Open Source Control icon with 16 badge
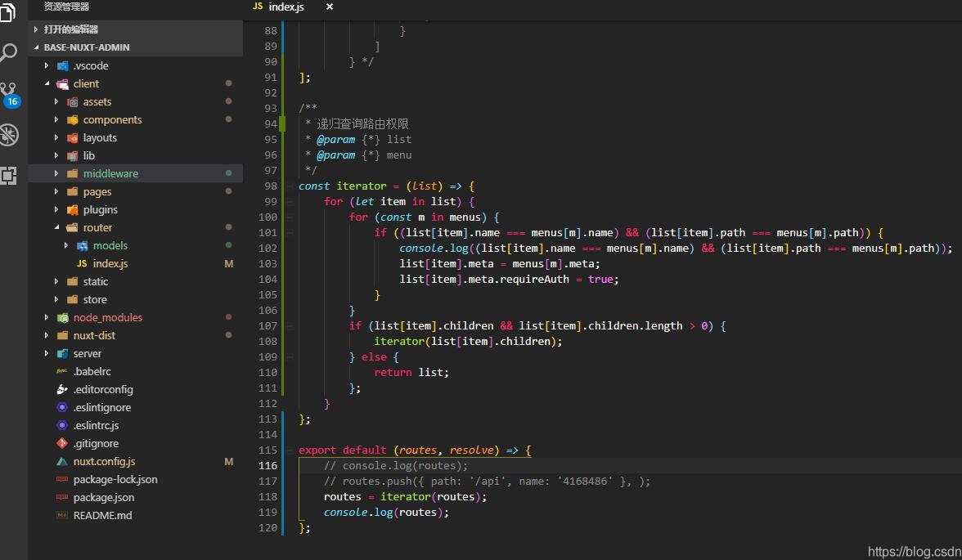Image resolution: width=962 pixels, height=560 pixels. 9,93
